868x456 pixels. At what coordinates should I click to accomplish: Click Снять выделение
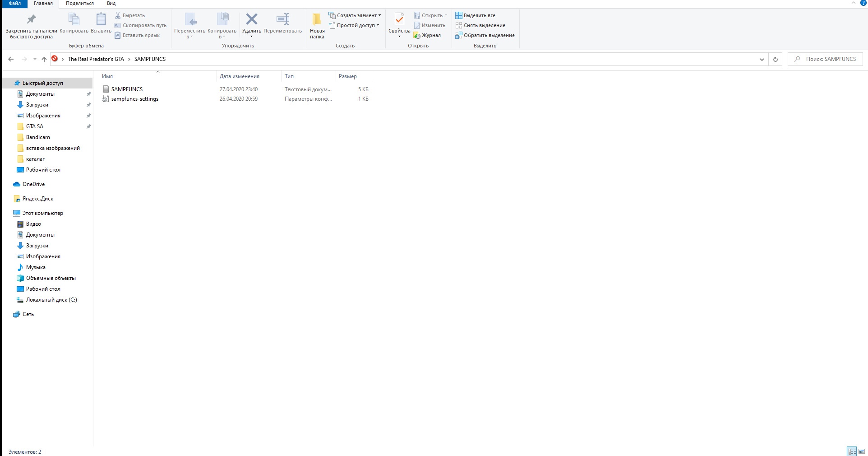tap(480, 25)
